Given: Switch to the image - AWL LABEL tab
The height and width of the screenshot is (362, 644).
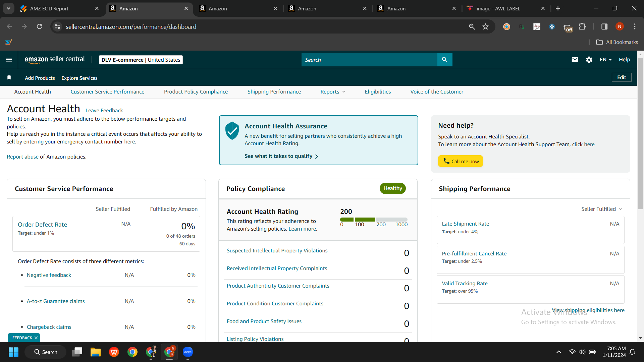Looking at the screenshot, I should (505, 8).
